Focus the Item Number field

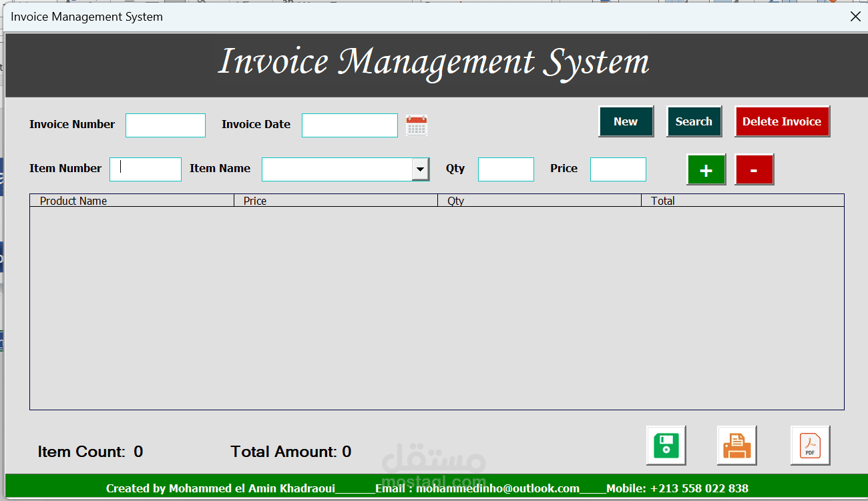[146, 169]
